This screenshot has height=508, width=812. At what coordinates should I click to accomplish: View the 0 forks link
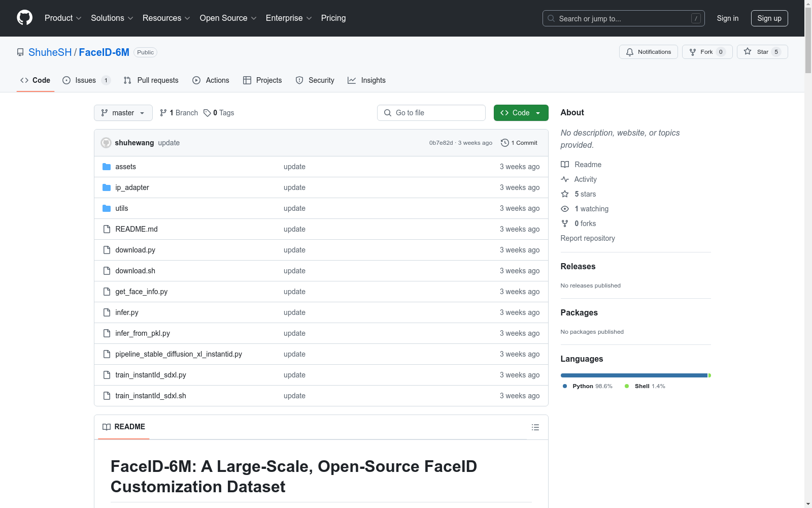point(579,224)
